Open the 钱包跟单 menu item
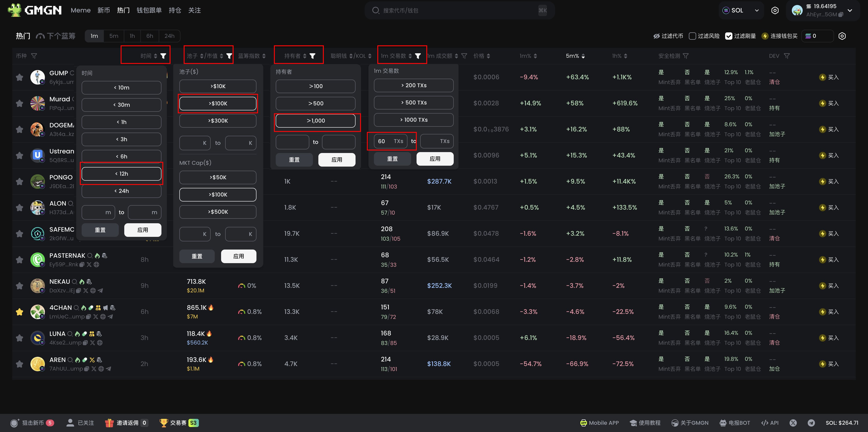 click(x=149, y=10)
